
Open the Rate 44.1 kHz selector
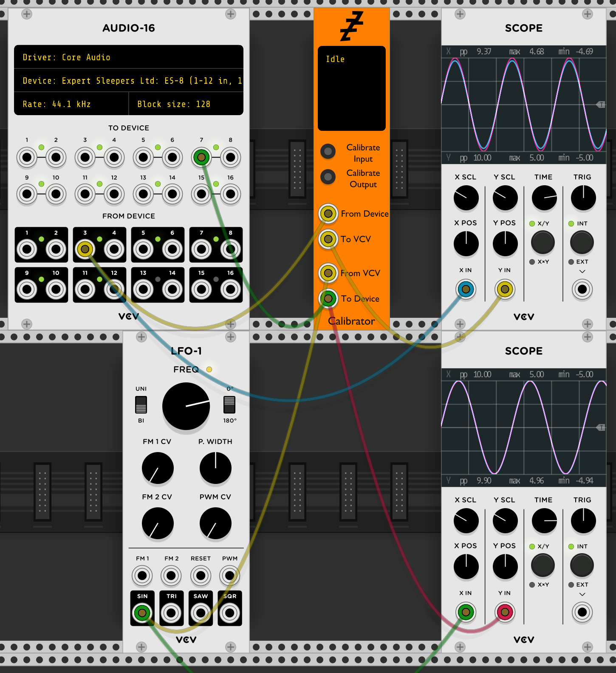click(71, 104)
